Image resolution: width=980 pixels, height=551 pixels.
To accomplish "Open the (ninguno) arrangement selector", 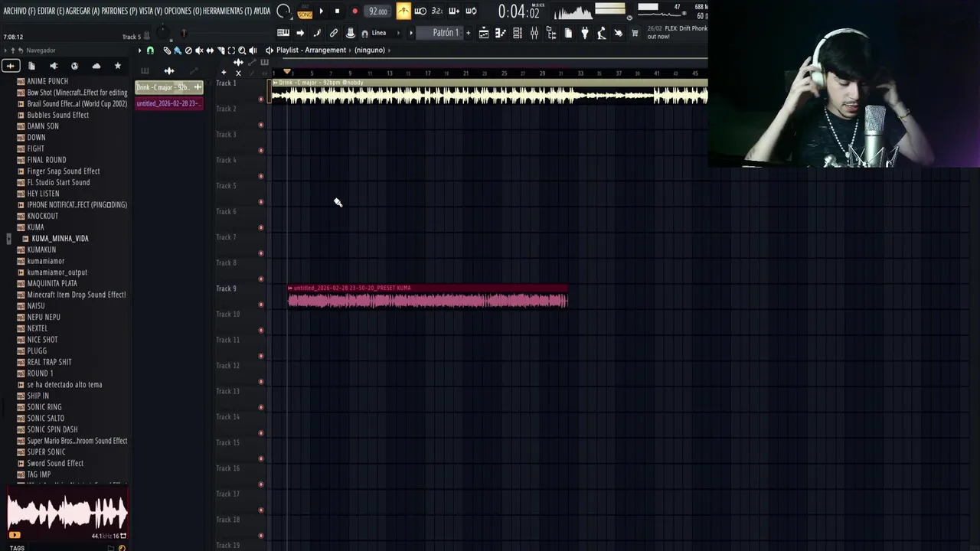I will pyautogui.click(x=370, y=51).
